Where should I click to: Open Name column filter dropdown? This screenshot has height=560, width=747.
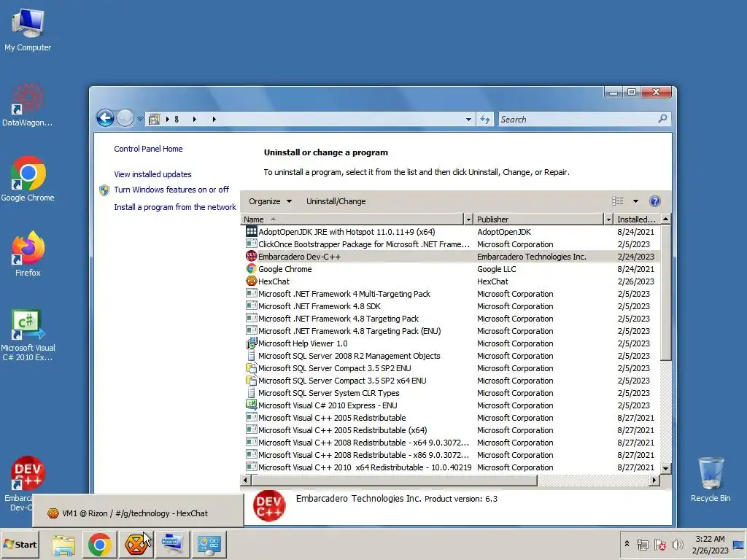pyautogui.click(x=468, y=219)
